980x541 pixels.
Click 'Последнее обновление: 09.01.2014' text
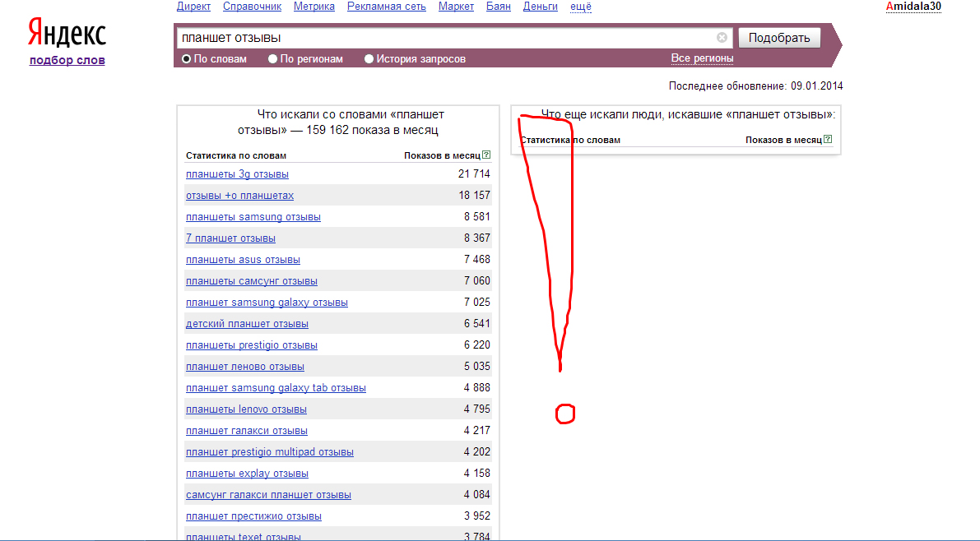tap(755, 86)
